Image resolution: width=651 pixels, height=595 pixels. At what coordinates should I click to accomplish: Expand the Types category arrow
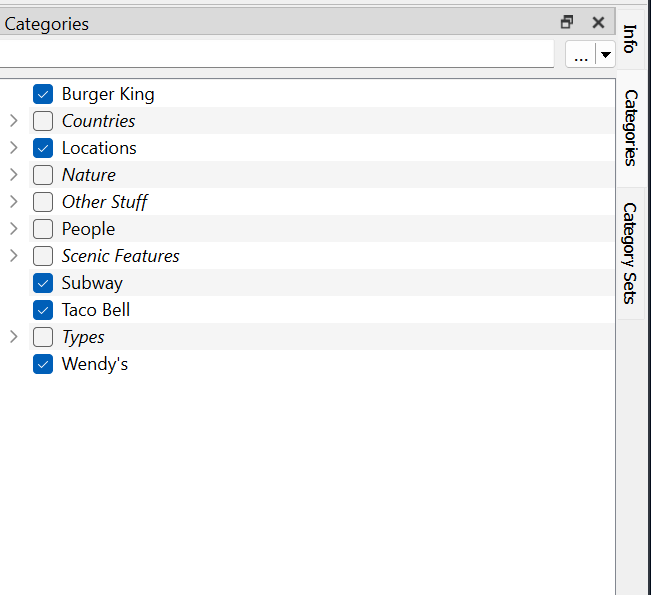13,337
